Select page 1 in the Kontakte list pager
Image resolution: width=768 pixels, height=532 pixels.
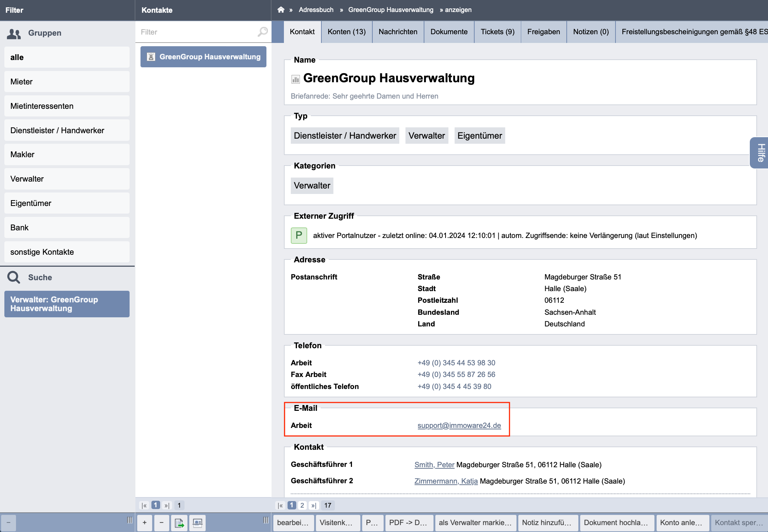click(156, 505)
